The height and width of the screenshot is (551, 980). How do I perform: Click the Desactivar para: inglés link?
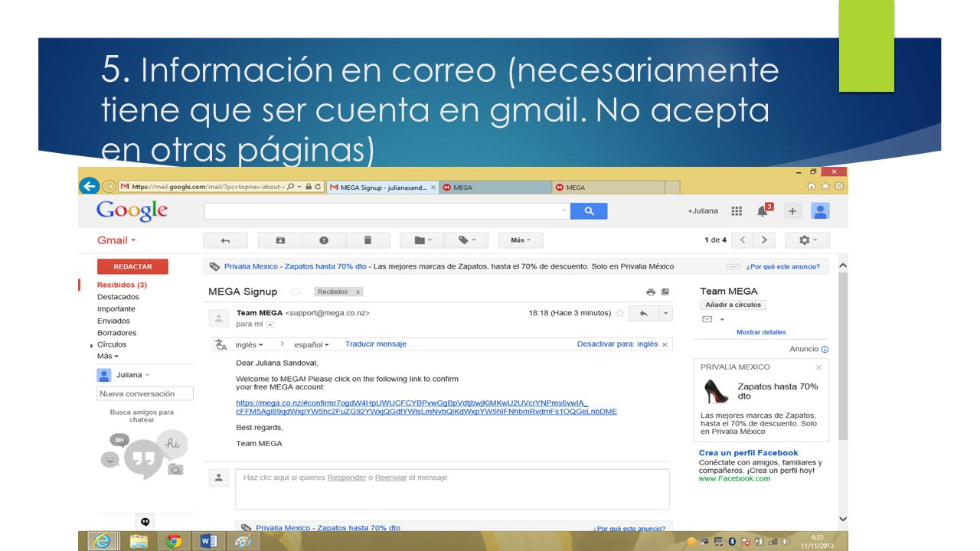click(x=617, y=344)
